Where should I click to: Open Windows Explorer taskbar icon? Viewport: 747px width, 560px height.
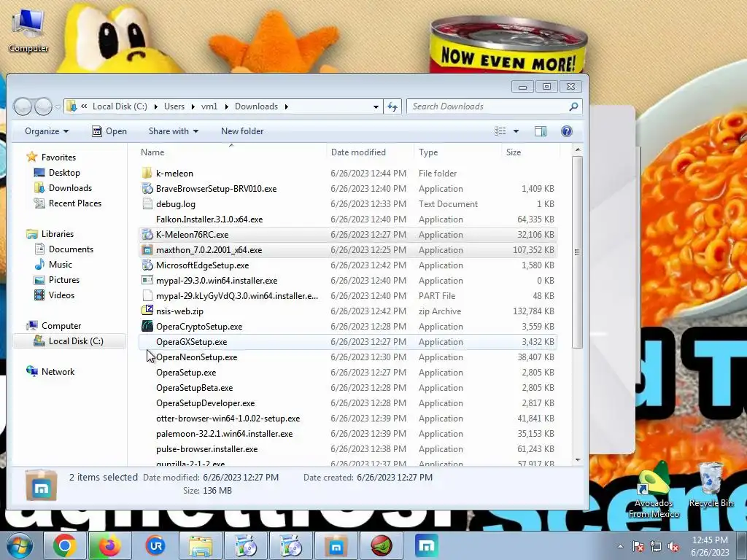pos(201,545)
